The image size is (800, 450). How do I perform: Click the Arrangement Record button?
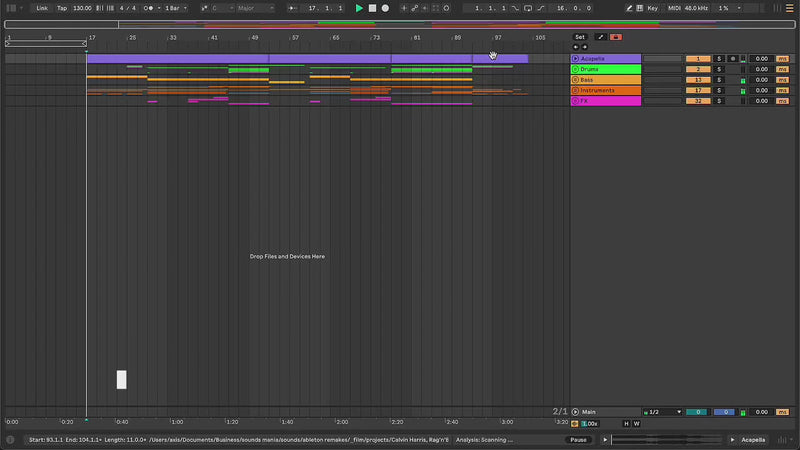[385, 8]
